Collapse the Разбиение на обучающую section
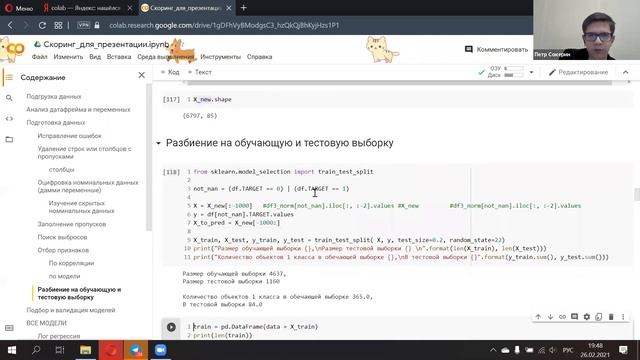640x360 pixels. (x=158, y=143)
